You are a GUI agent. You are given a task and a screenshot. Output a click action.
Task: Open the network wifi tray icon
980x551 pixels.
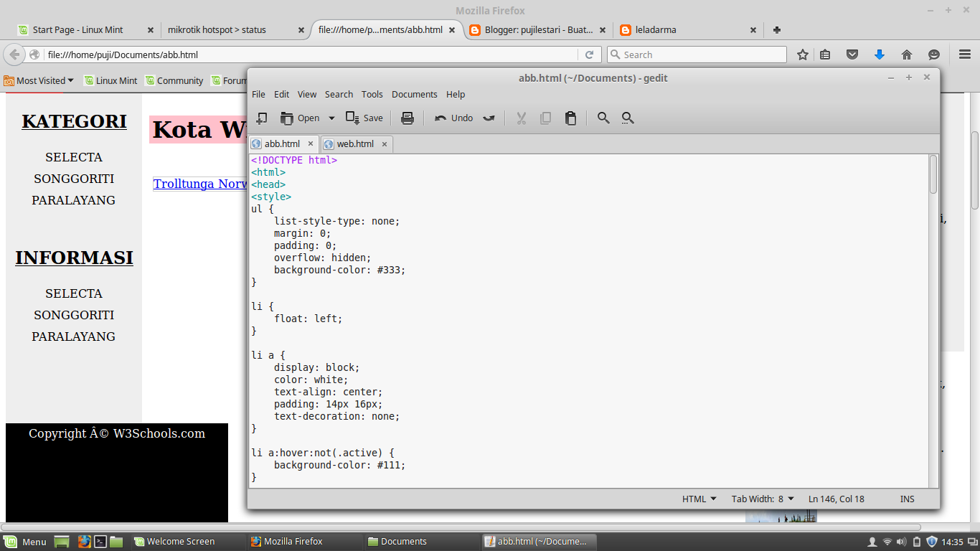tap(887, 542)
